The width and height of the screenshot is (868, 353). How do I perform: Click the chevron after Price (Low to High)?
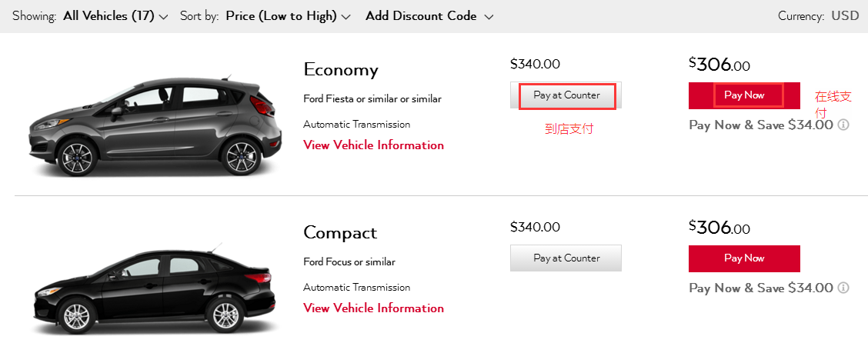pyautogui.click(x=346, y=17)
